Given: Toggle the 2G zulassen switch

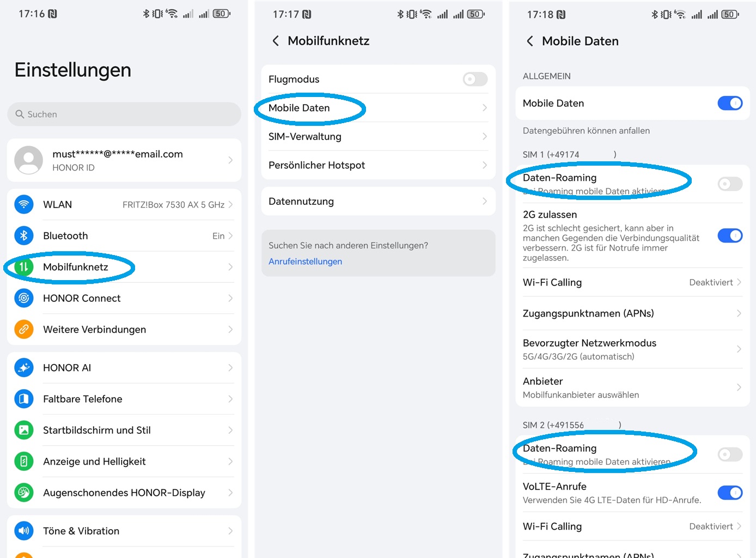Looking at the screenshot, I should 730,236.
